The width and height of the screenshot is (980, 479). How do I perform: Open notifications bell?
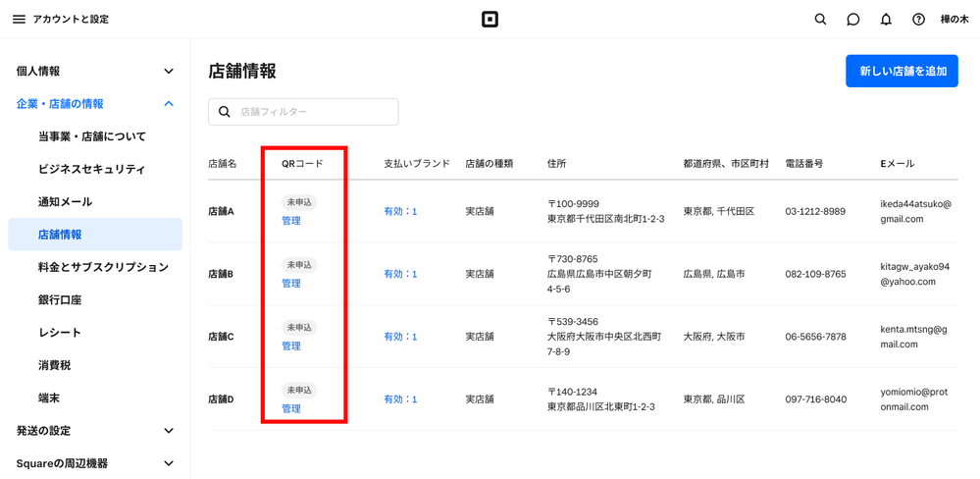[x=886, y=20]
